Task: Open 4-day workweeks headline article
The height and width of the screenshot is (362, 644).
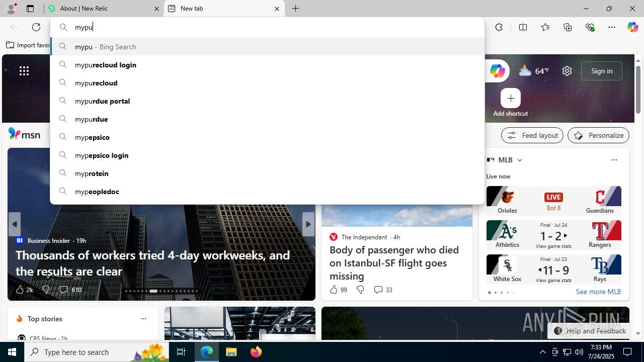Action: click(153, 263)
